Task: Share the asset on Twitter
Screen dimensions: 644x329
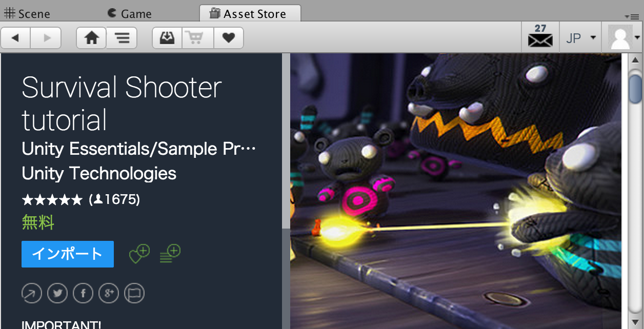Action: click(57, 293)
